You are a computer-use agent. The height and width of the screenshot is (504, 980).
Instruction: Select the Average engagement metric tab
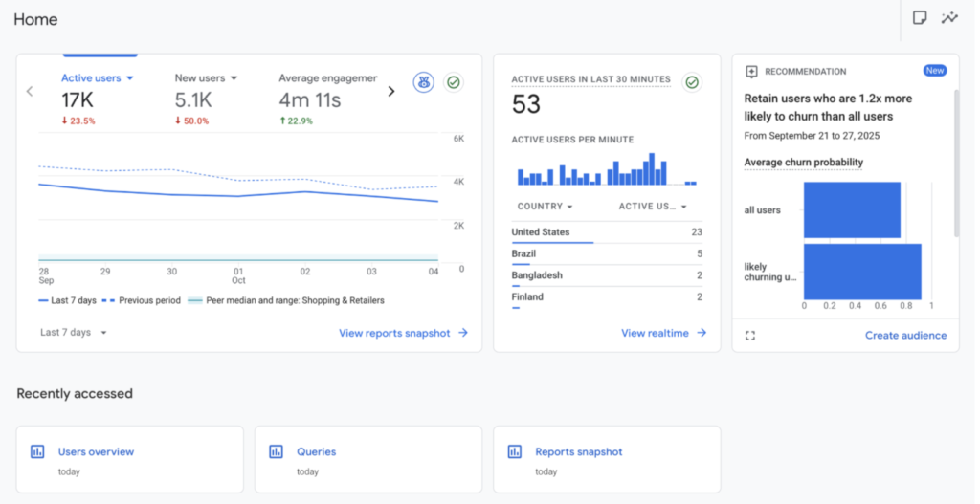327,77
